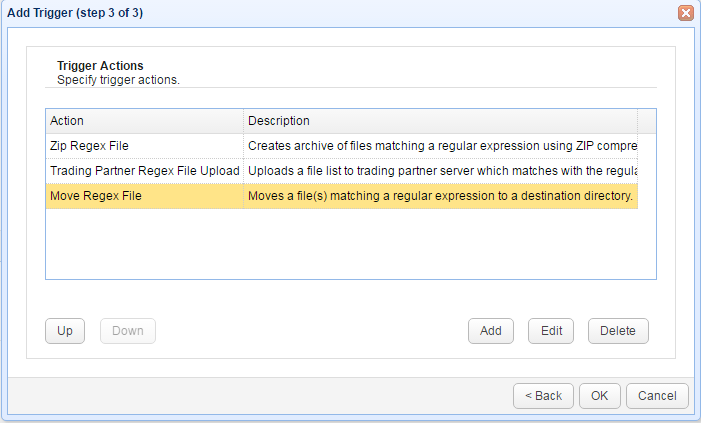701x423 pixels.
Task: Select the Move Regex File action
Action: coord(95,196)
